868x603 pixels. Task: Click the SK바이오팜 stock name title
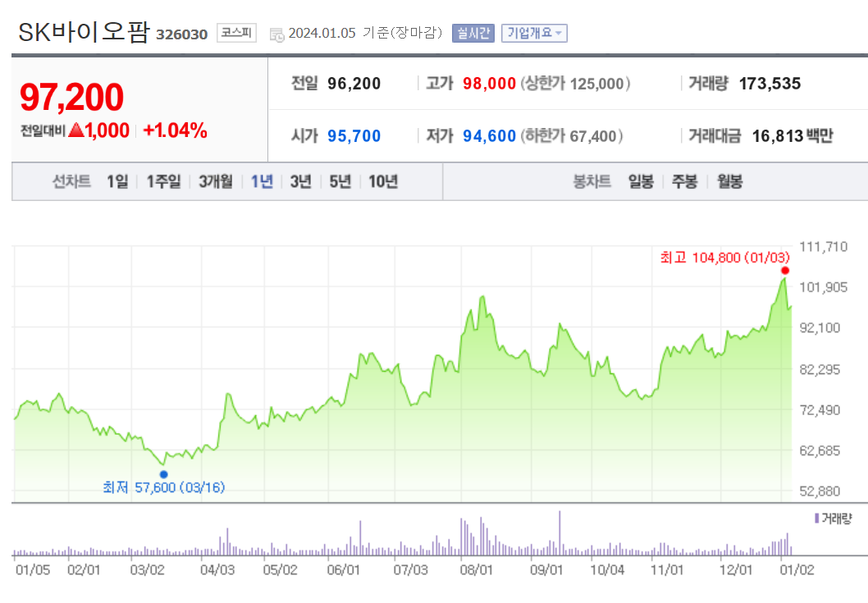84,32
